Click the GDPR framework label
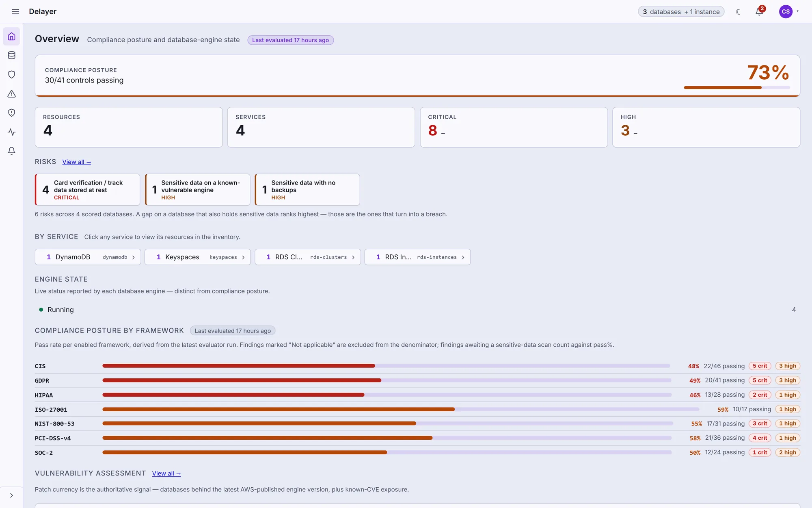 pyautogui.click(x=42, y=381)
